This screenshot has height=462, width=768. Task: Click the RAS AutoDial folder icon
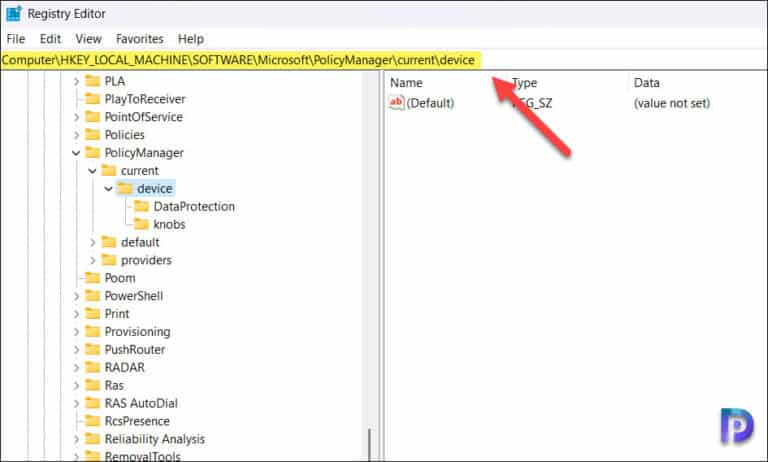[93, 403]
